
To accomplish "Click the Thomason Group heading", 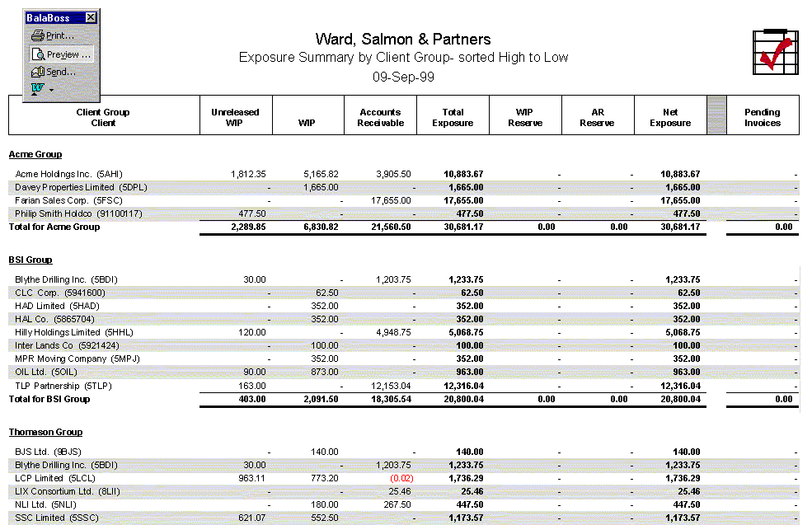I will coord(45,432).
